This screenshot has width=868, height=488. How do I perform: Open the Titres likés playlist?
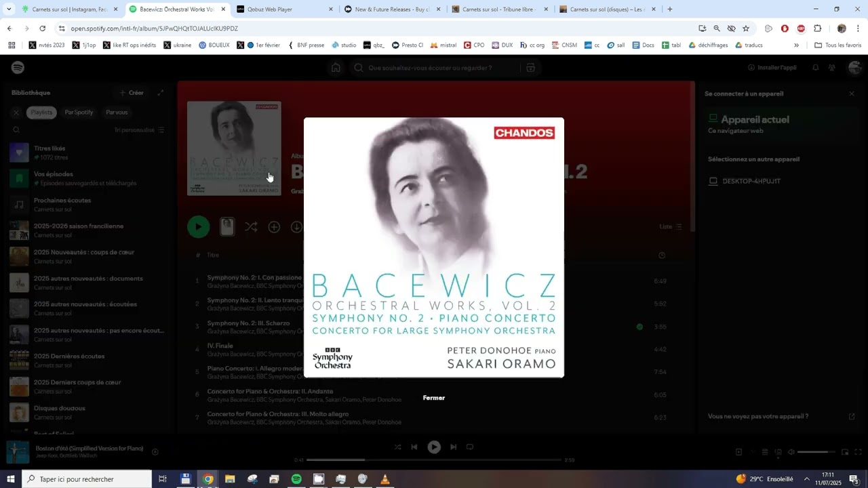pos(88,152)
